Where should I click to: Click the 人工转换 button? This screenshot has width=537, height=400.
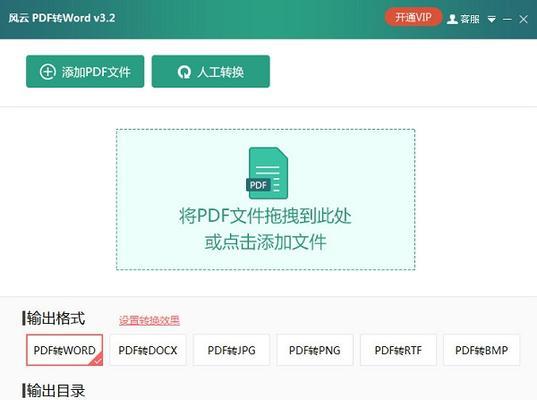[211, 71]
